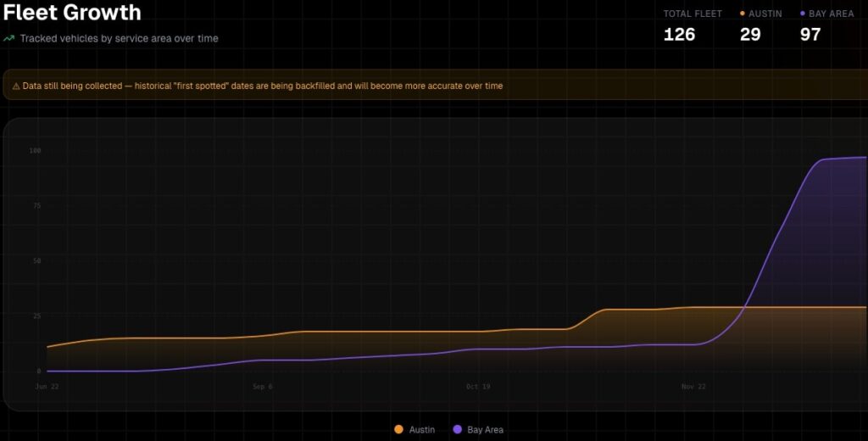
Task: Toggle Austin series via legend label
Action: click(421, 430)
